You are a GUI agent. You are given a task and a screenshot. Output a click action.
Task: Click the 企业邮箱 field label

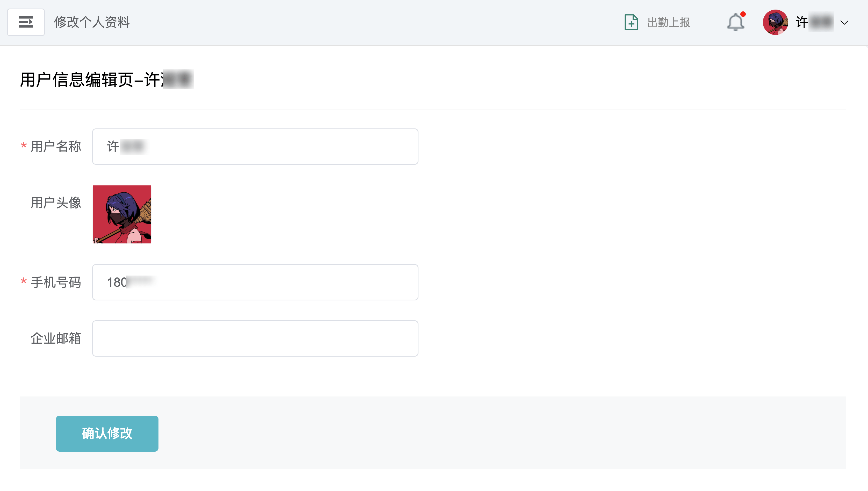56,338
